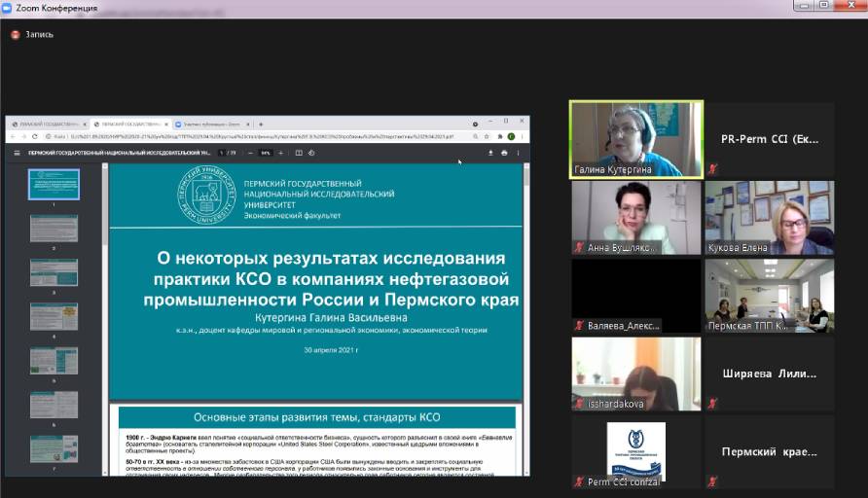
Task: Click the PDF zoom in plus button
Action: click(x=281, y=153)
